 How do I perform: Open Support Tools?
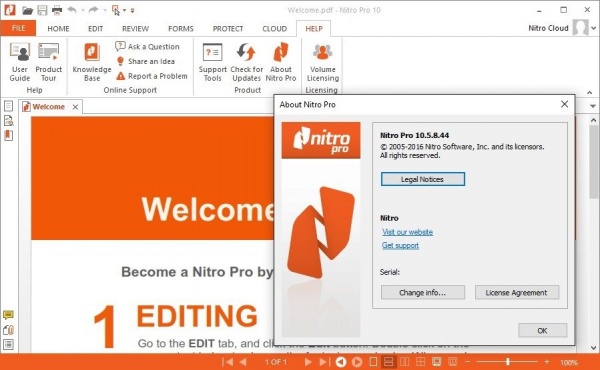(x=212, y=62)
